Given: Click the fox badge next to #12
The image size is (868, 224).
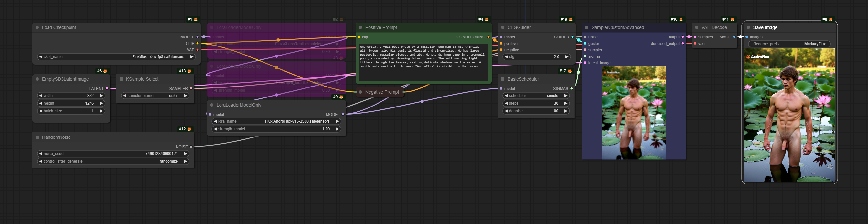Looking at the screenshot, I should tap(189, 129).
